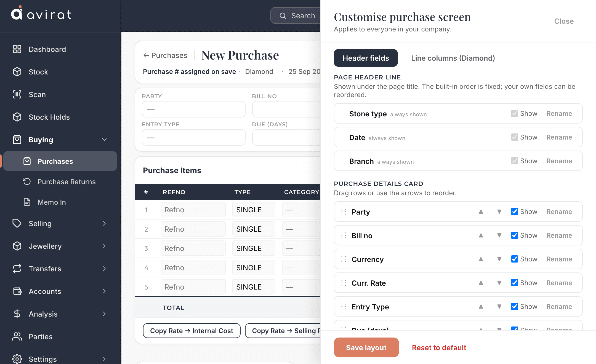Close the Customise purchase screen panel
The width and height of the screenshot is (596, 364).
564,21
